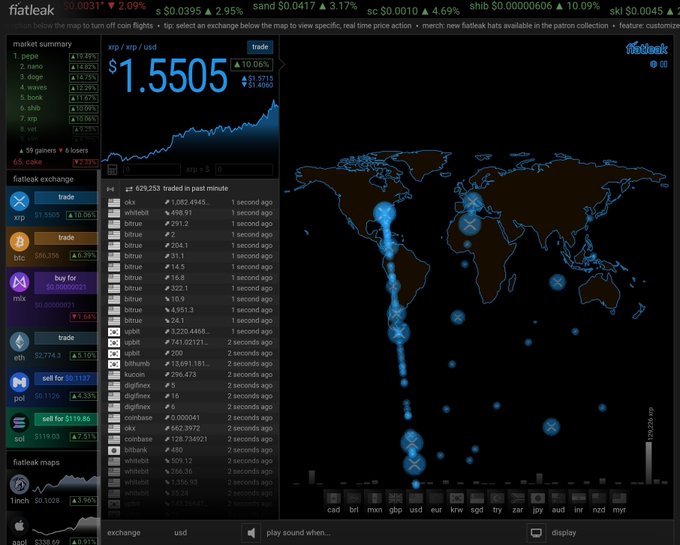Click the sgd currency flag icon
Image resolution: width=680 pixels, height=545 pixels.
[x=477, y=498]
